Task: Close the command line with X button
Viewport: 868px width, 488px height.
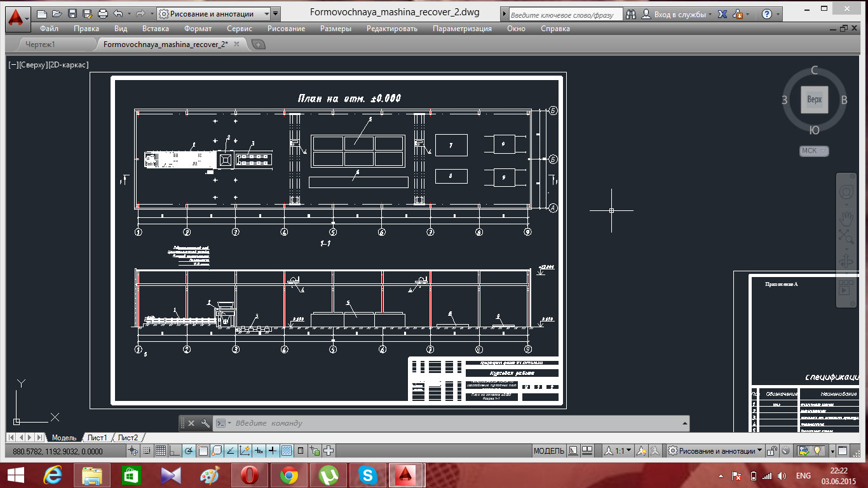Action: [191, 423]
